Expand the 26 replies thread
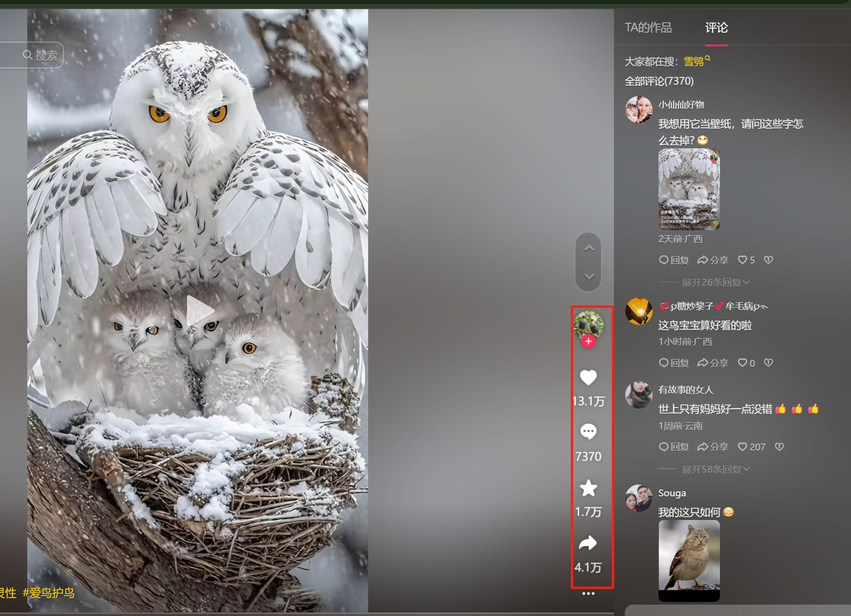This screenshot has width=851, height=616. pyautogui.click(x=715, y=283)
